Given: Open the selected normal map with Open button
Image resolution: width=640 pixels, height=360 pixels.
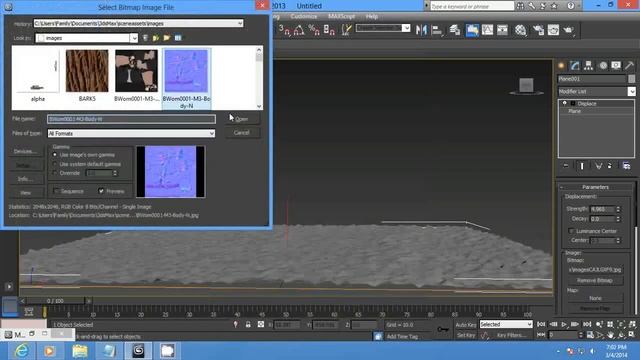Looking at the screenshot, I should (x=242, y=119).
